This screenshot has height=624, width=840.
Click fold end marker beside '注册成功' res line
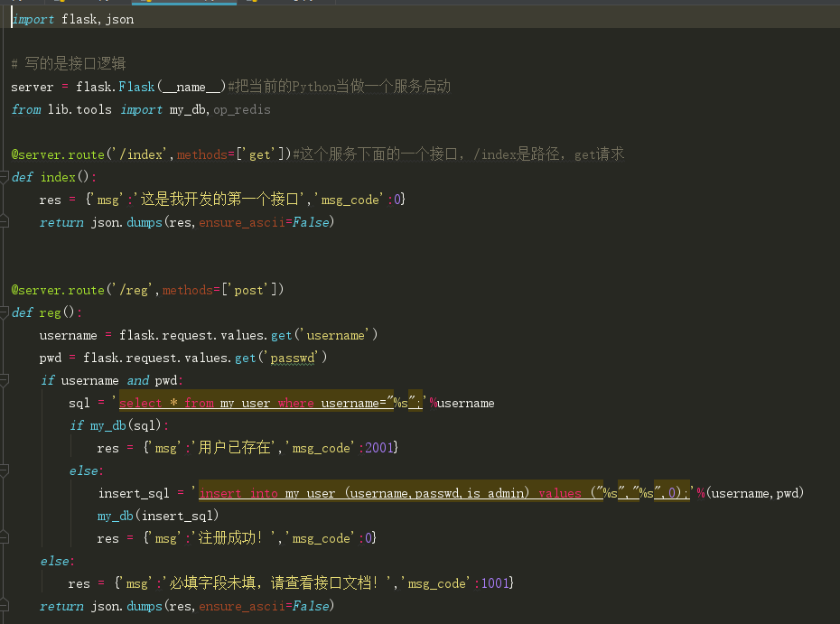click(x=4, y=538)
